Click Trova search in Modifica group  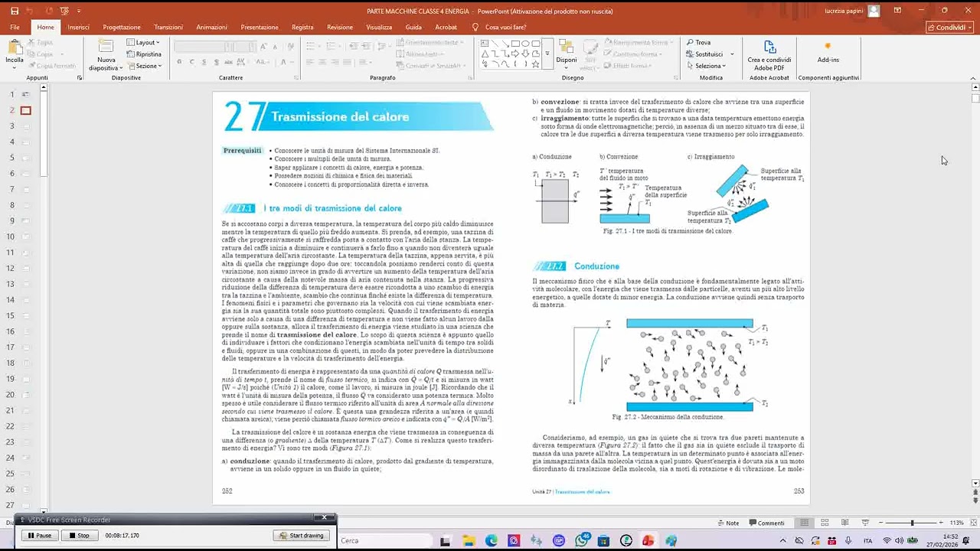tap(698, 43)
